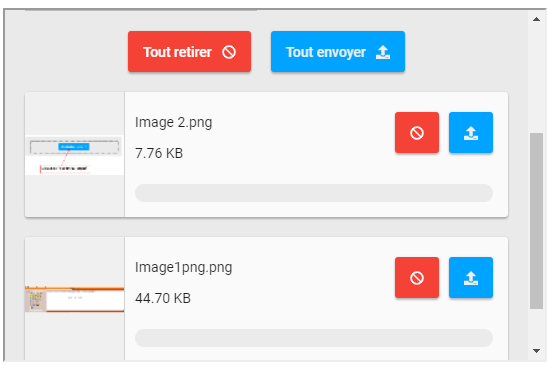This screenshot has height=371, width=548.
Task: Click the upload icon inside Tout envoyer
Action: 383,52
